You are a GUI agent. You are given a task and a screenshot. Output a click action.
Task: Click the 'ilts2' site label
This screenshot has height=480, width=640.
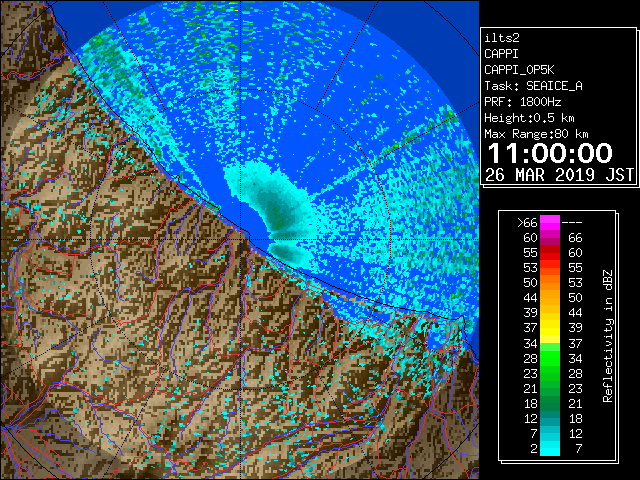tap(502, 38)
